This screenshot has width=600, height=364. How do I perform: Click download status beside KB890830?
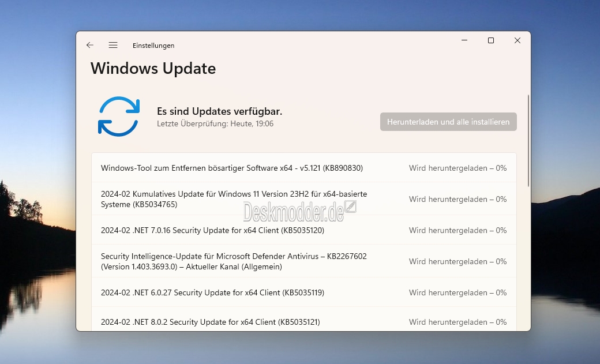pos(457,168)
